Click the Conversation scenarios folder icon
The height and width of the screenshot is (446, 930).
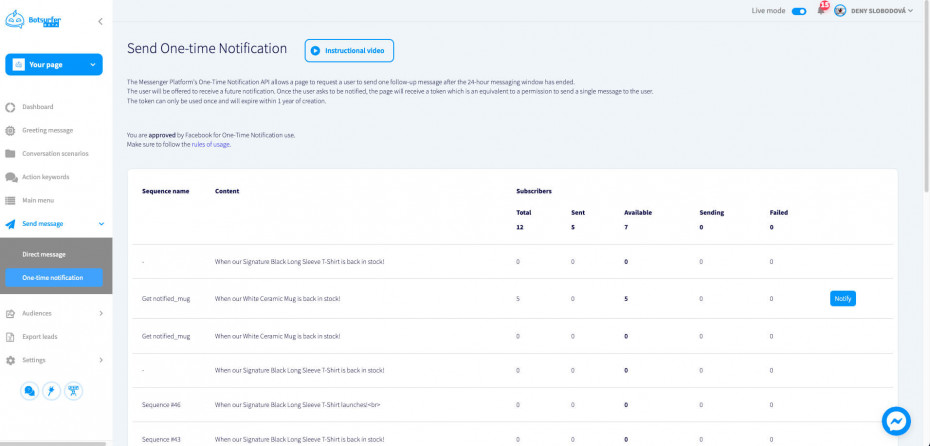(10, 154)
